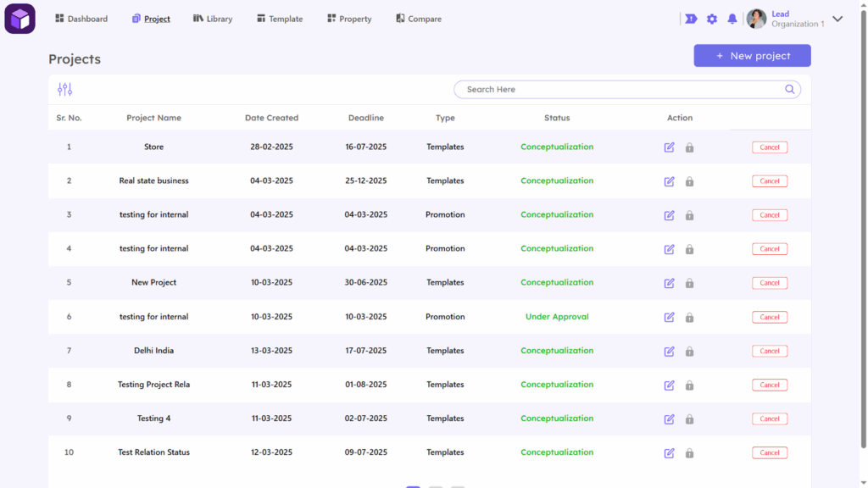This screenshot has height=488, width=868.
Task: Click edit icon for Delhi India project
Action: coord(669,351)
